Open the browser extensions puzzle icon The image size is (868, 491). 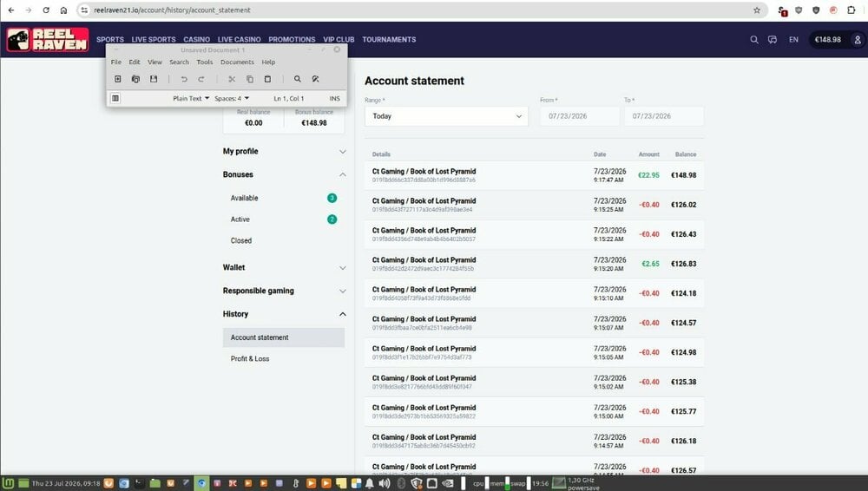(x=852, y=10)
